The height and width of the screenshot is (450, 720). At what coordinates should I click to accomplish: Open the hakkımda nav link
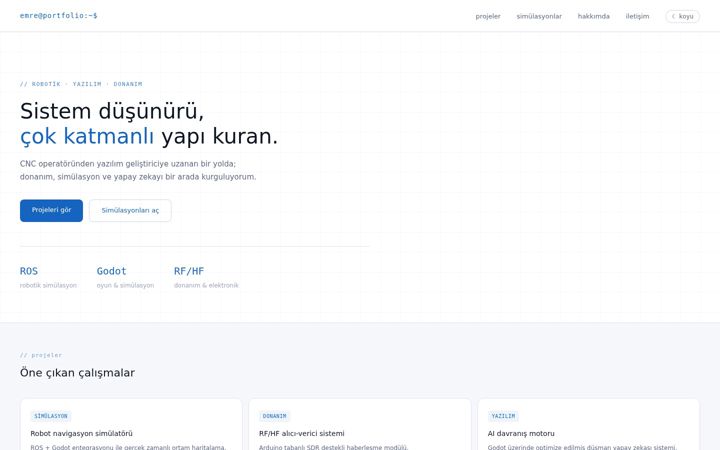(593, 16)
